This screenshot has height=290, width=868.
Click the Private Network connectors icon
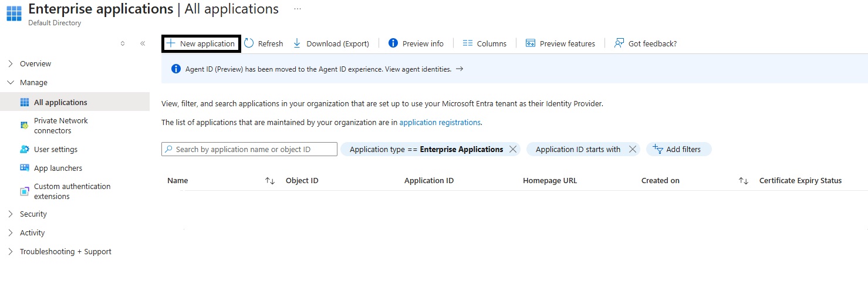click(25, 125)
